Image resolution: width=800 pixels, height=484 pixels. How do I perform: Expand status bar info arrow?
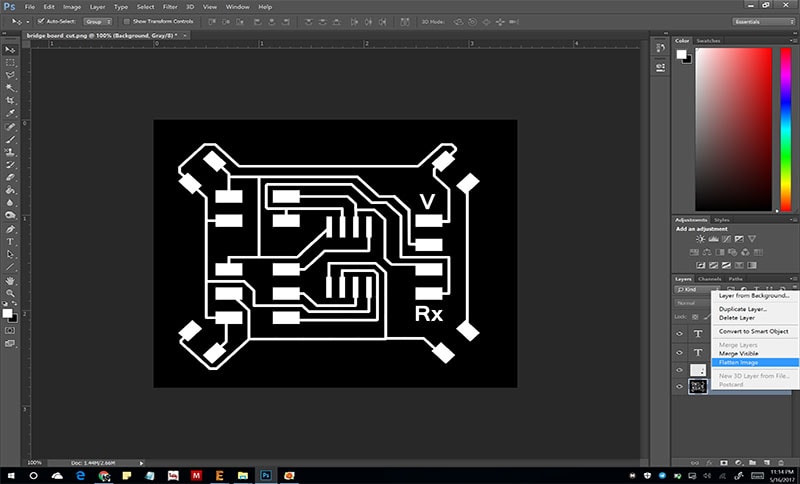point(141,463)
